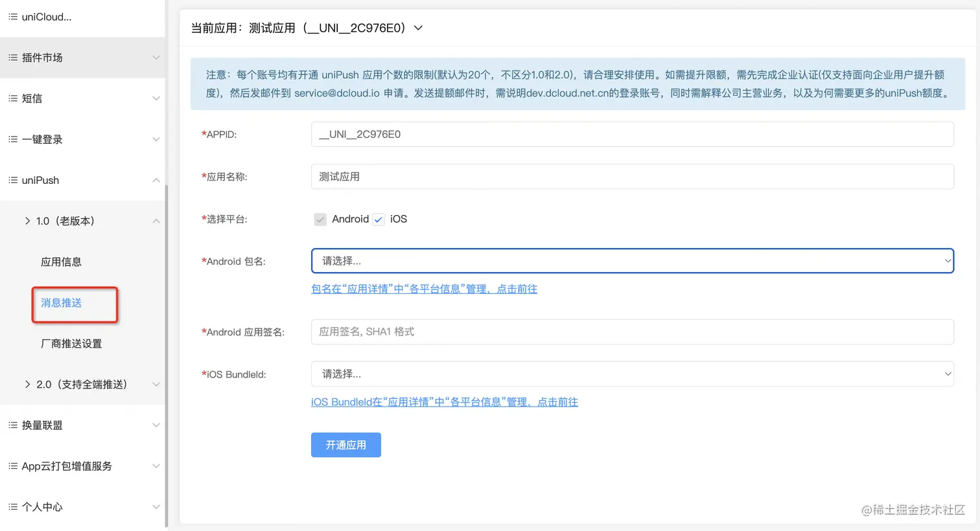Click the 注意 notice text banner
The image size is (980, 531).
pos(577,84)
